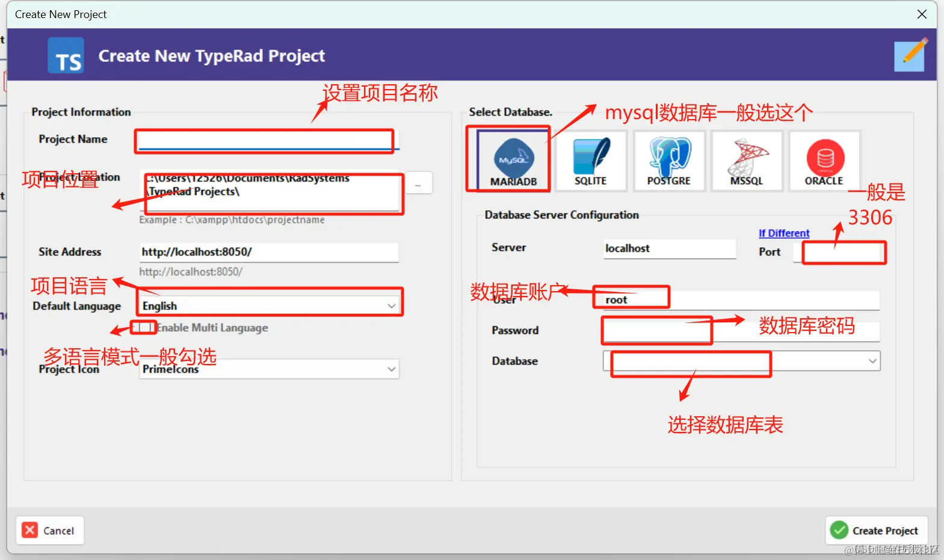Choose the Postgre database icon
Image resolution: width=944 pixels, height=560 pixels.
click(x=669, y=161)
